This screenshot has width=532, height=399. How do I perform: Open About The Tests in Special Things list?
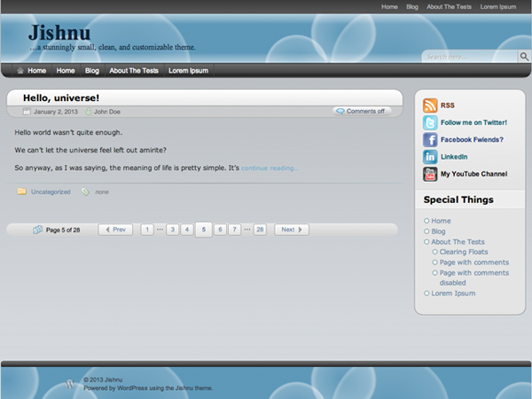click(x=458, y=242)
